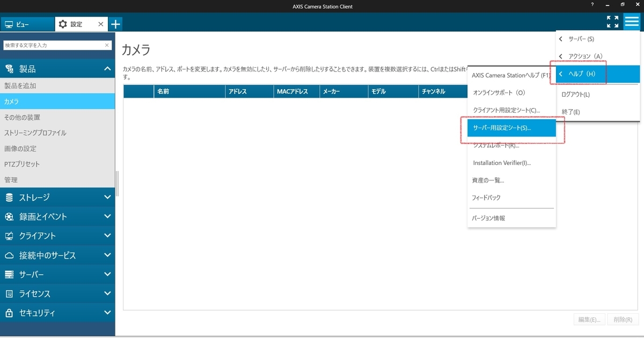Screen dimensions: 644x338
Task: Click the セキュリティ padlock icon
Action: tap(9, 313)
